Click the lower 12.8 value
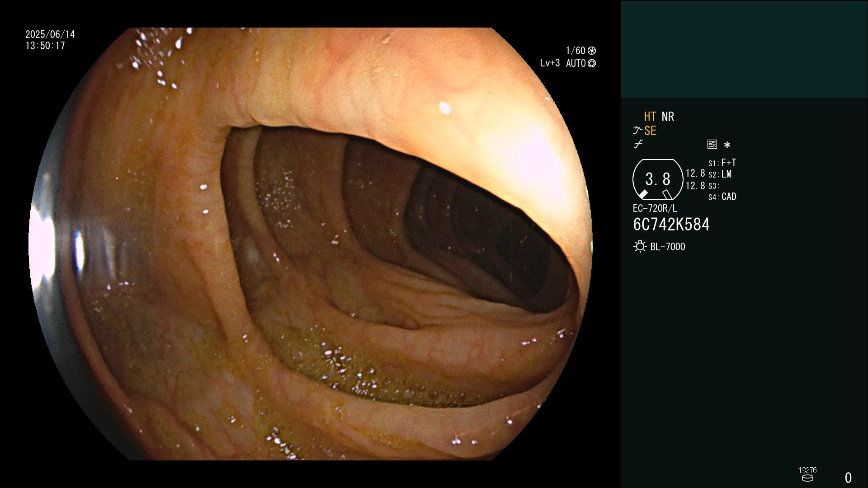Viewport: 868px width, 488px height. click(x=695, y=186)
